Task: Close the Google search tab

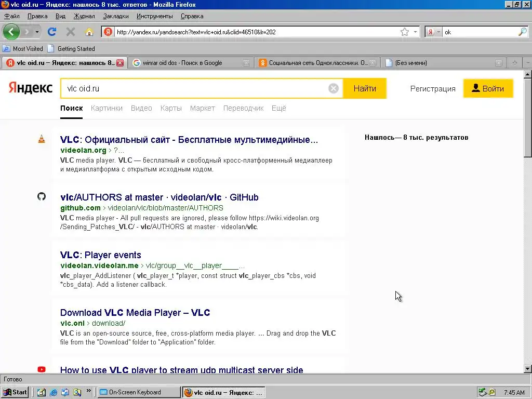Action: click(x=246, y=63)
